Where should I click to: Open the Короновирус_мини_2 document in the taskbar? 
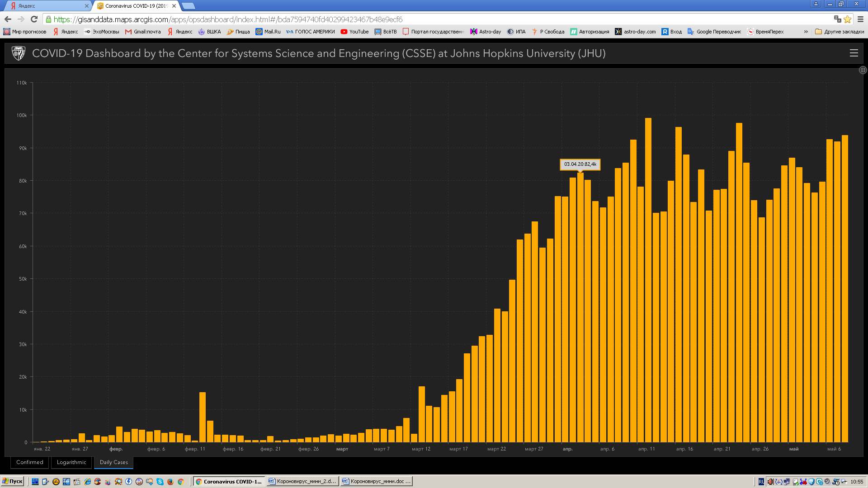click(302, 481)
